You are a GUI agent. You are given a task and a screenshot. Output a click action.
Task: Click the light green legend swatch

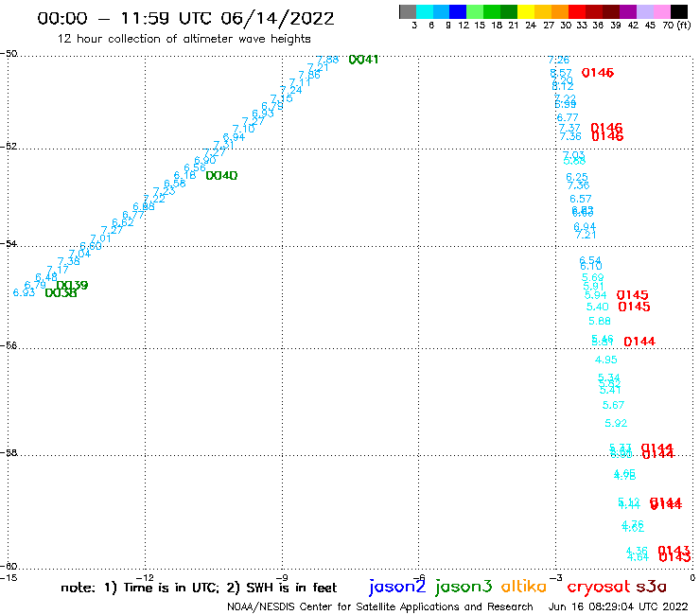[475, 11]
